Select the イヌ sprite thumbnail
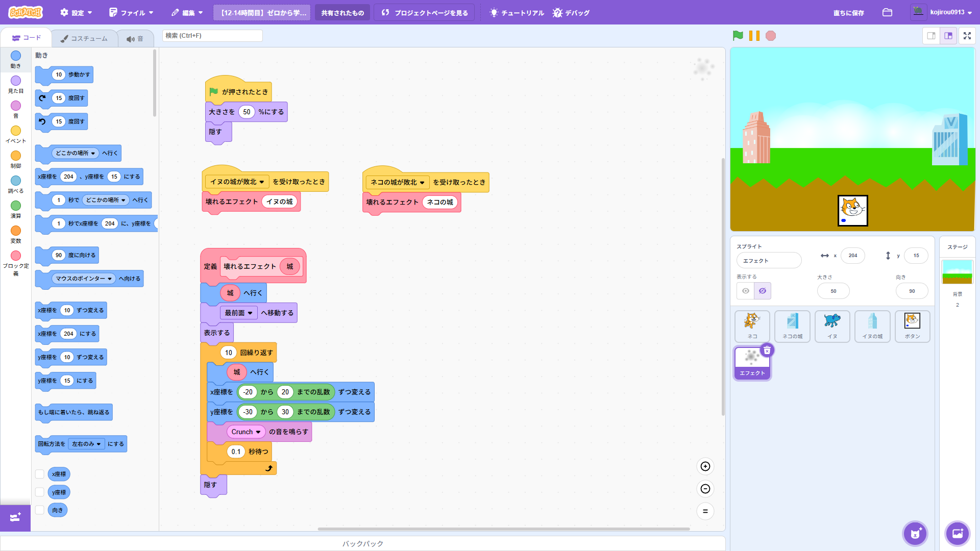Image resolution: width=980 pixels, height=551 pixels. [x=832, y=325]
